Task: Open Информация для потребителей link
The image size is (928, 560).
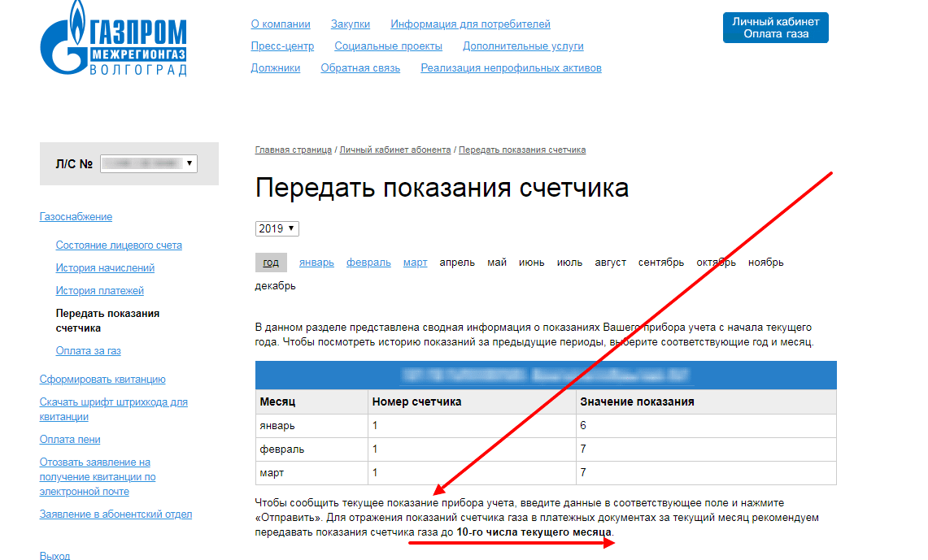Action: (x=471, y=24)
